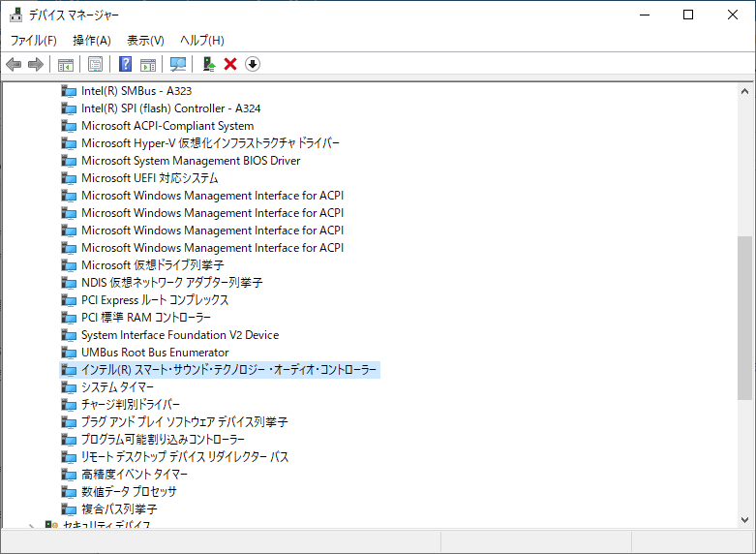
Task: Toggle the show/hide console tree toolbar icon
Action: (66, 64)
